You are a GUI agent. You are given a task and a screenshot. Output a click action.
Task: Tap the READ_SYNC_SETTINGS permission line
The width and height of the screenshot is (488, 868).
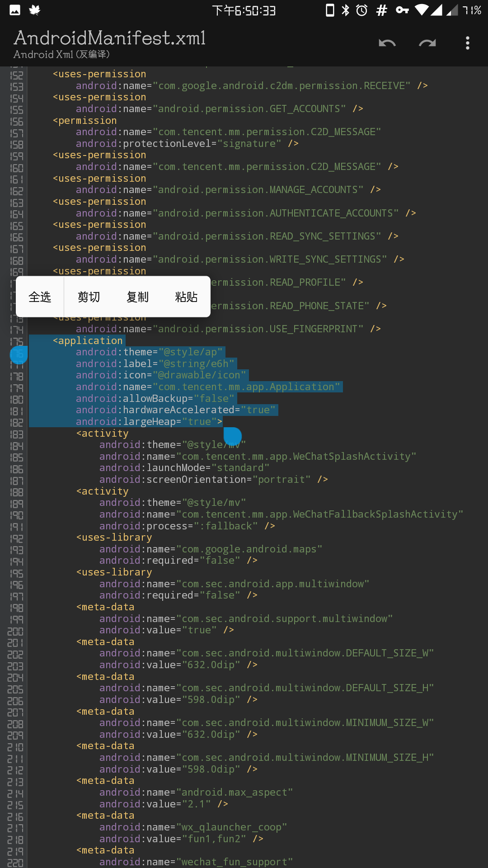237,236
